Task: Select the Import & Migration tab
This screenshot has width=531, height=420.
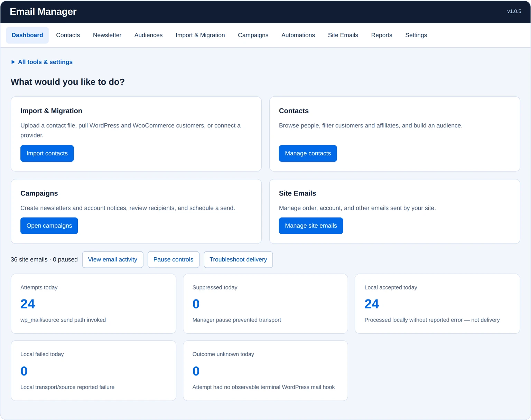Action: [x=200, y=35]
